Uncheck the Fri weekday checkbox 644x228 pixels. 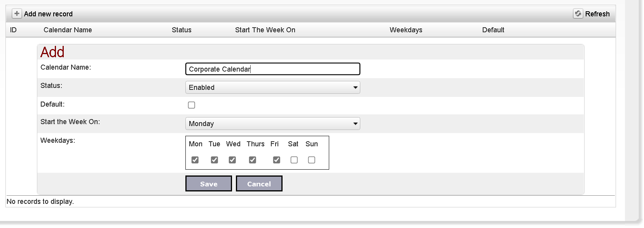pyautogui.click(x=277, y=160)
